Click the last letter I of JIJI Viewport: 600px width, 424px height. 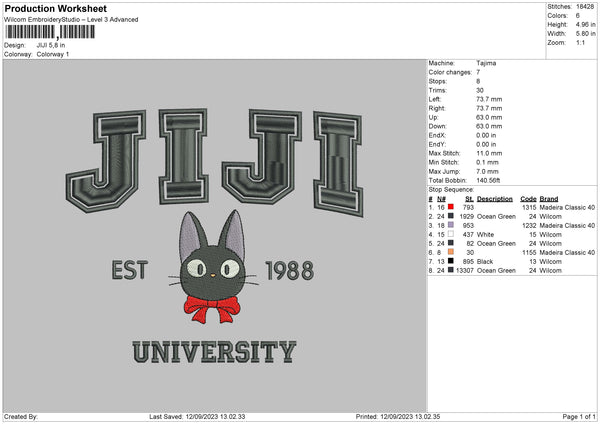click(338, 165)
